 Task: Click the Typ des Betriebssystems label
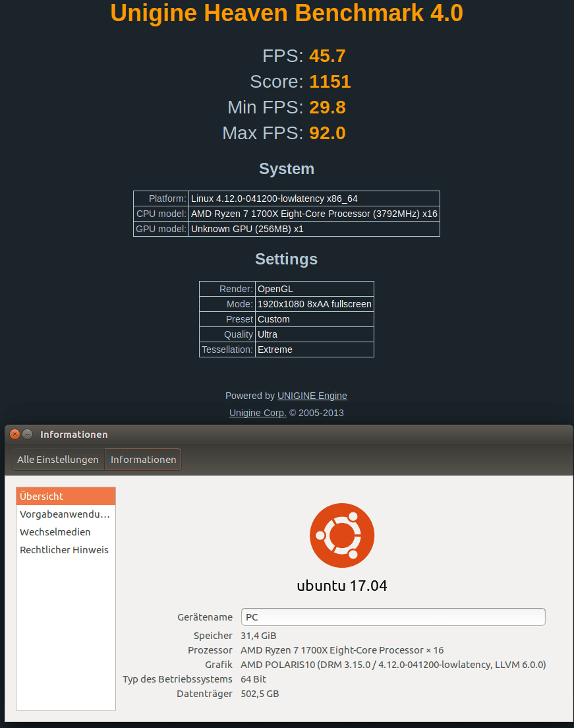pyautogui.click(x=177, y=679)
